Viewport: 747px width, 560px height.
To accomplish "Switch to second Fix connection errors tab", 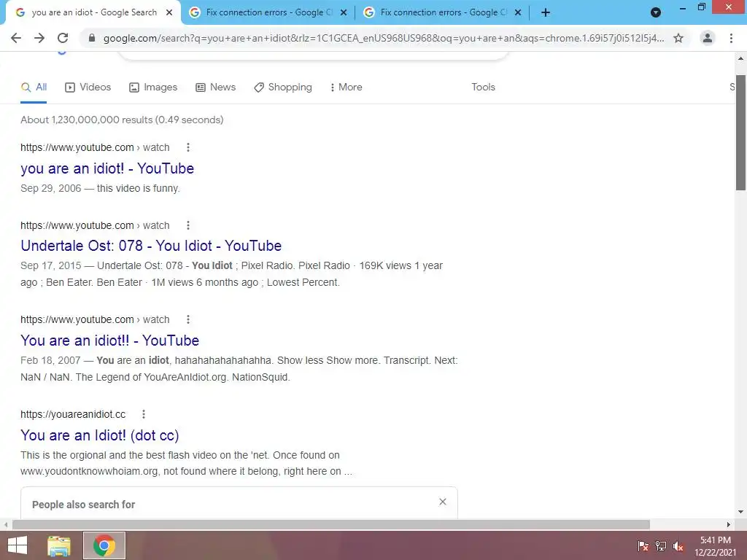I will point(442,13).
